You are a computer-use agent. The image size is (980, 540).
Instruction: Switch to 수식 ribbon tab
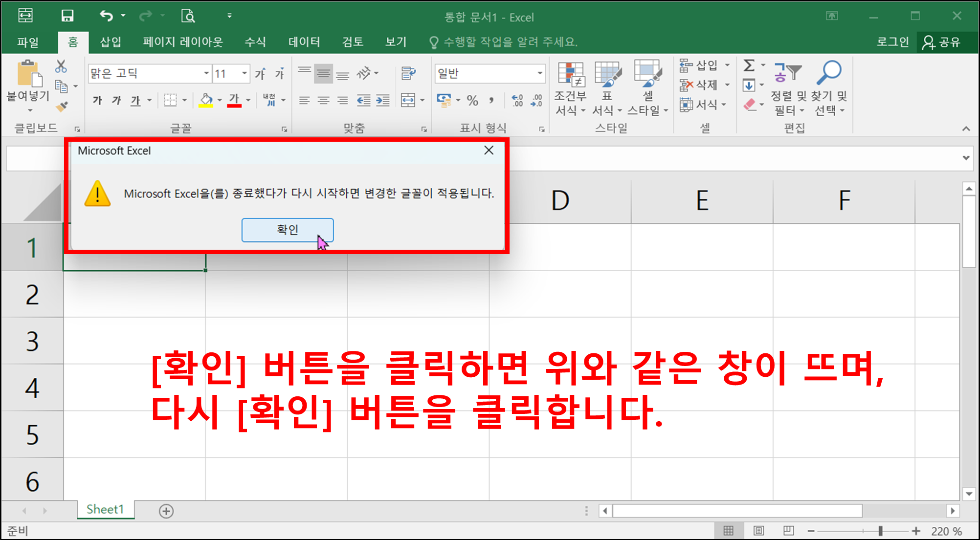(x=255, y=42)
